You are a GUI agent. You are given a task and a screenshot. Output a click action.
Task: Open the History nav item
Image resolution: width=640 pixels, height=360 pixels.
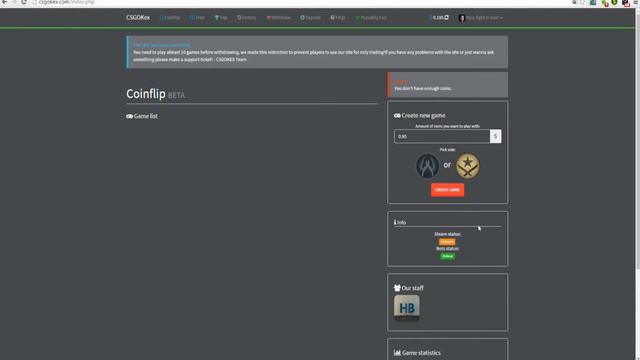point(247,18)
